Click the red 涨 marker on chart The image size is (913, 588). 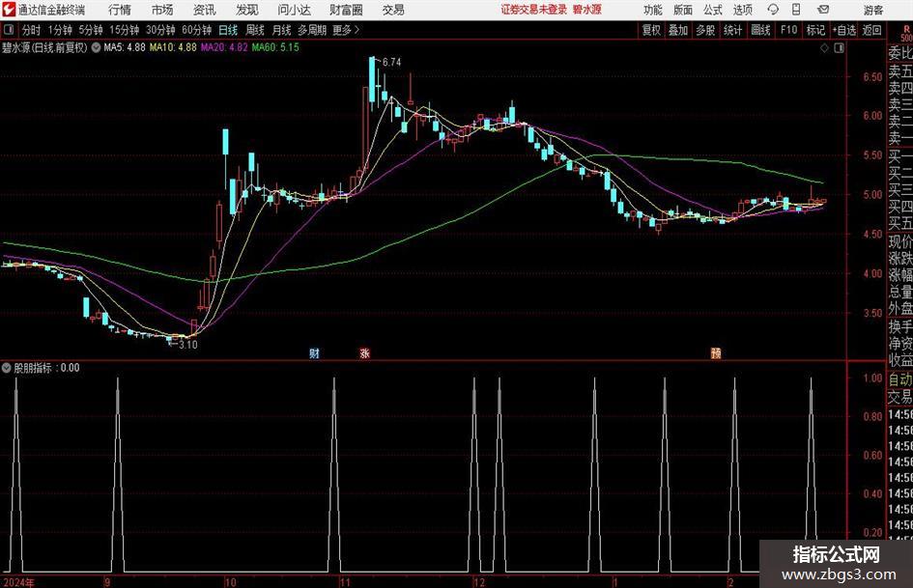(x=365, y=353)
